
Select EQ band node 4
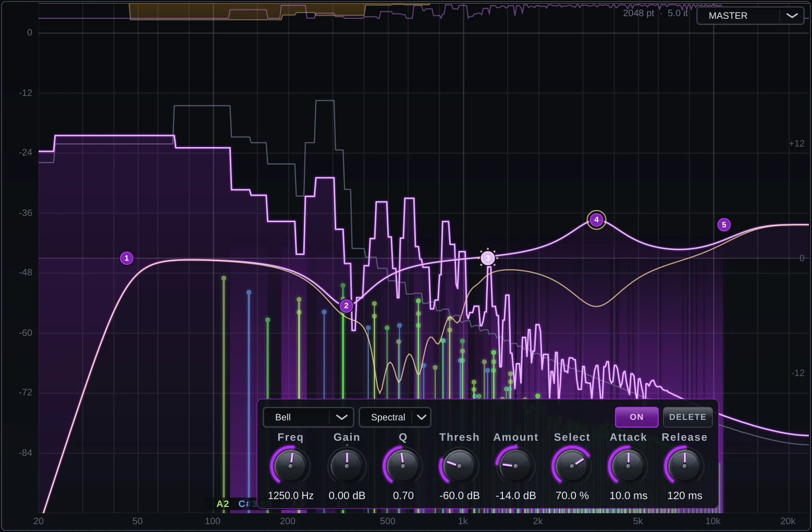tap(596, 220)
